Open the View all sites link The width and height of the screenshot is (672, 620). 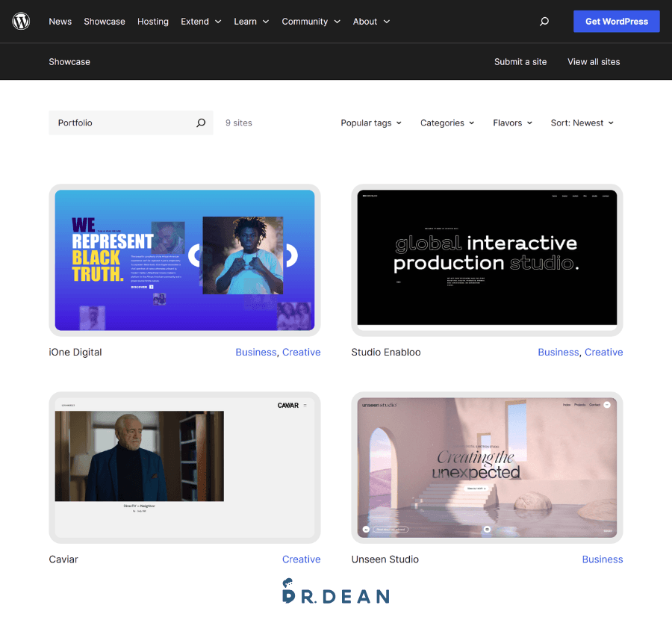pos(594,62)
